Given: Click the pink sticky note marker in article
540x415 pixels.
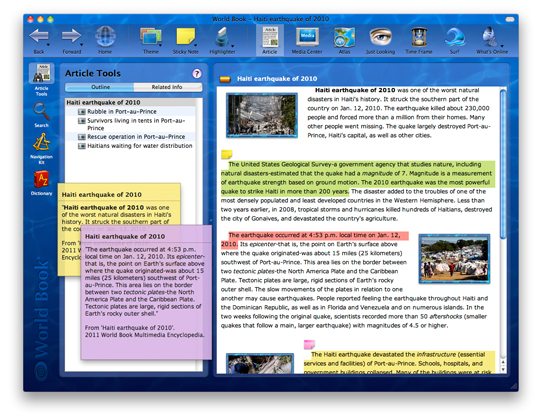Looking at the screenshot, I should click(x=309, y=344).
